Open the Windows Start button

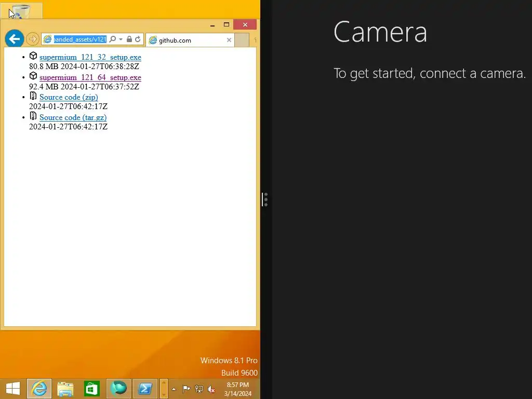tap(13, 389)
